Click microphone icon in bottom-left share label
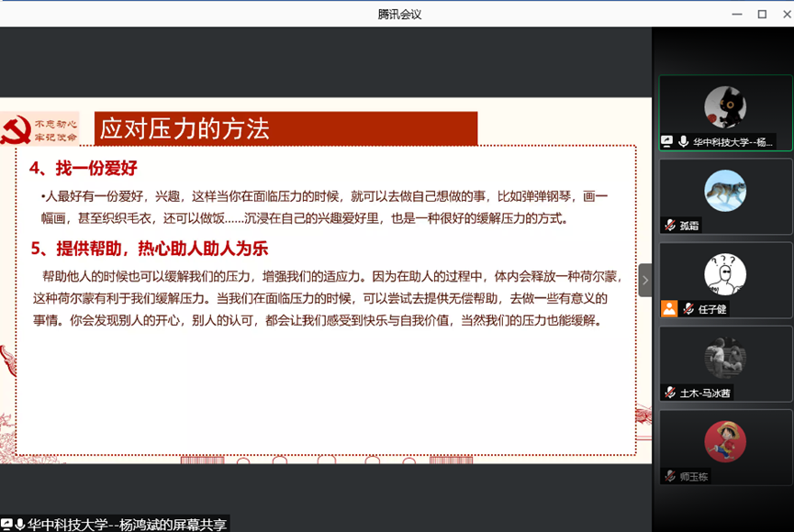The width and height of the screenshot is (794, 532). (20, 525)
